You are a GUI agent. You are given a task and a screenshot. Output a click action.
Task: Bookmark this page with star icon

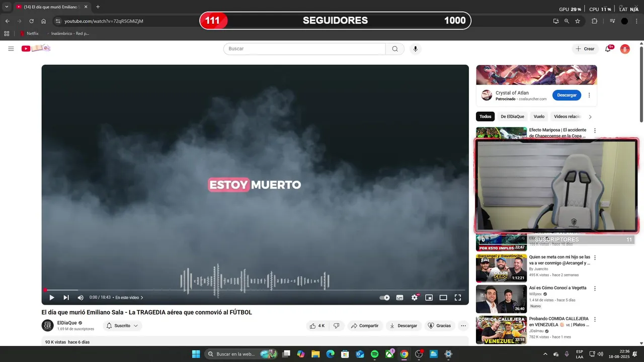click(x=578, y=21)
